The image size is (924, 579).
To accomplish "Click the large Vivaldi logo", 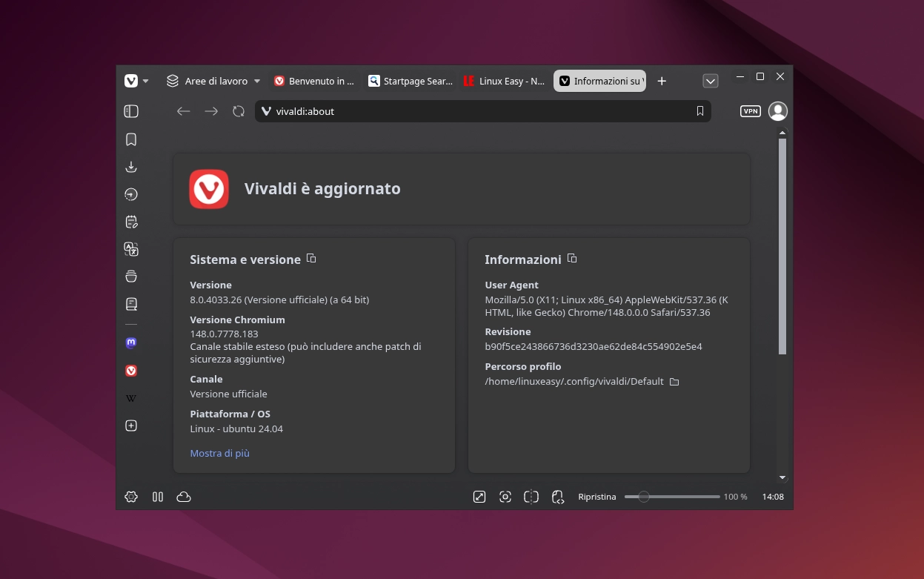I will 209,189.
